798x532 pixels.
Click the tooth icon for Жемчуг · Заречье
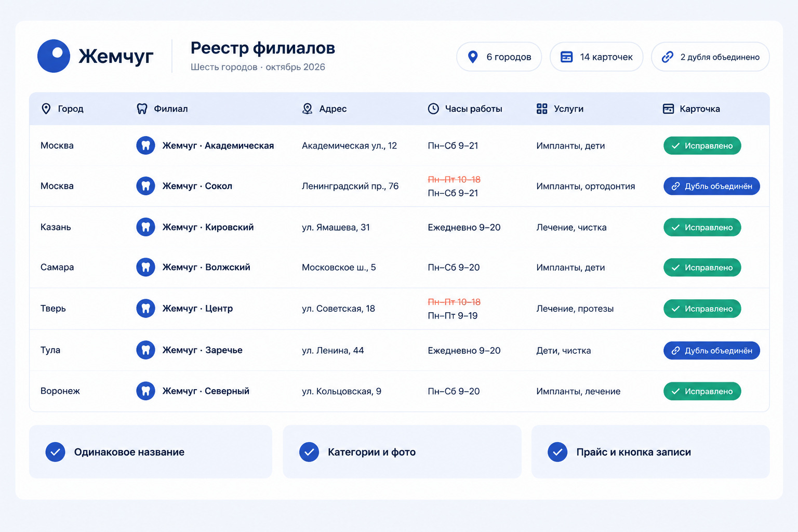[x=146, y=350]
